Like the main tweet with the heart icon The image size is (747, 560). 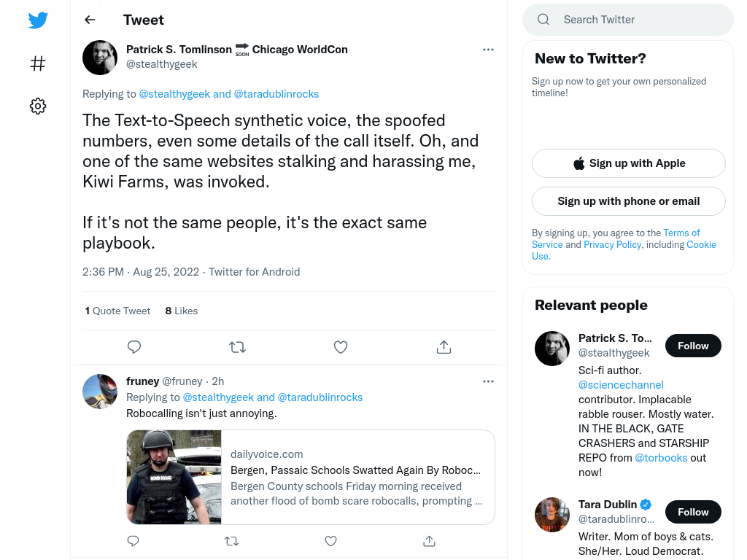click(341, 346)
